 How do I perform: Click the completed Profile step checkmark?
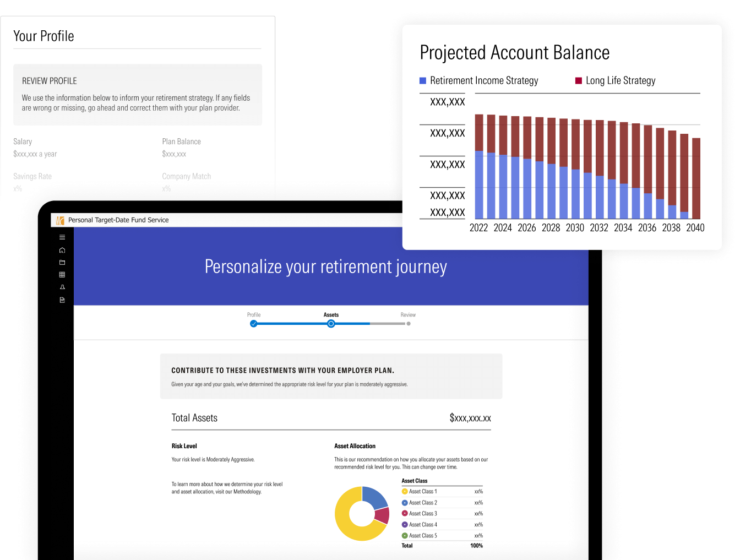254,324
